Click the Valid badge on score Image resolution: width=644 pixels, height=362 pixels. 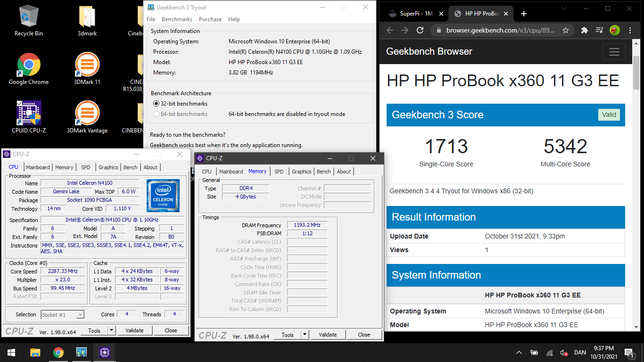click(609, 115)
